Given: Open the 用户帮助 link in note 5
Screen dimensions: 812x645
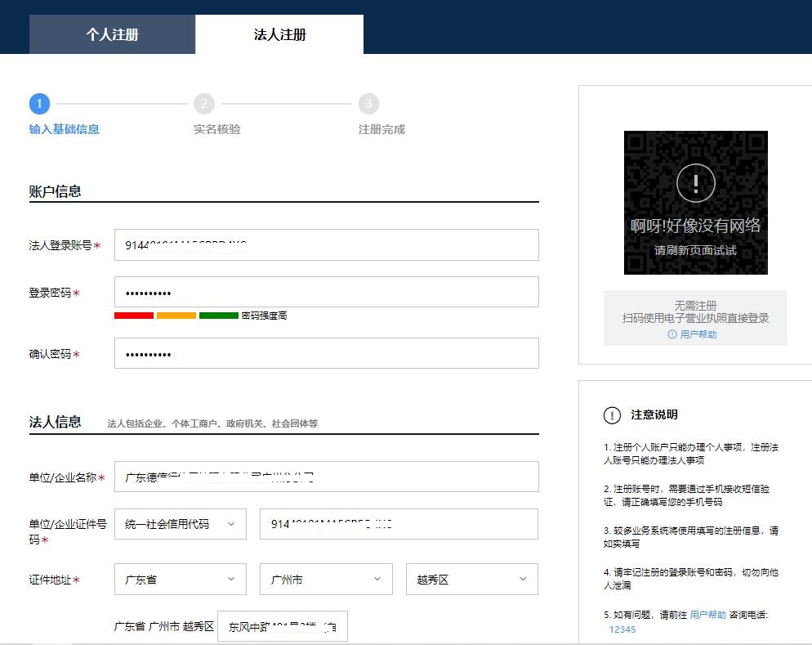Looking at the screenshot, I should tap(707, 615).
